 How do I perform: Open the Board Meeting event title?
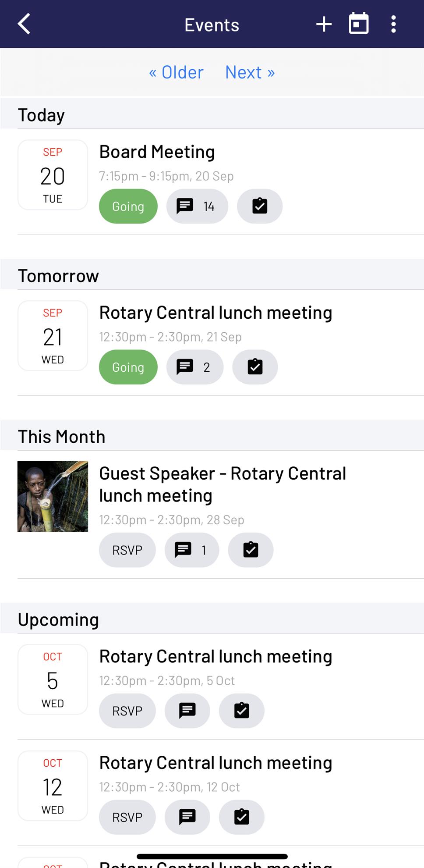(157, 152)
